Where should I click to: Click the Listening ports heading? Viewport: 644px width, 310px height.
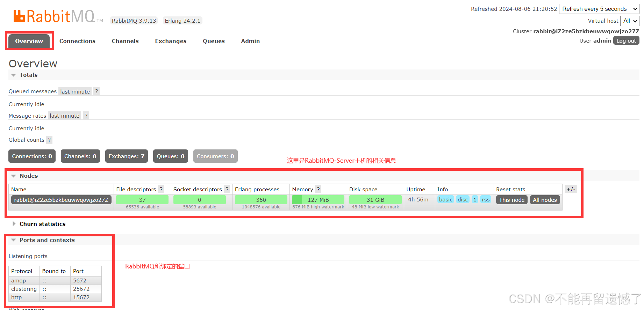(28, 256)
